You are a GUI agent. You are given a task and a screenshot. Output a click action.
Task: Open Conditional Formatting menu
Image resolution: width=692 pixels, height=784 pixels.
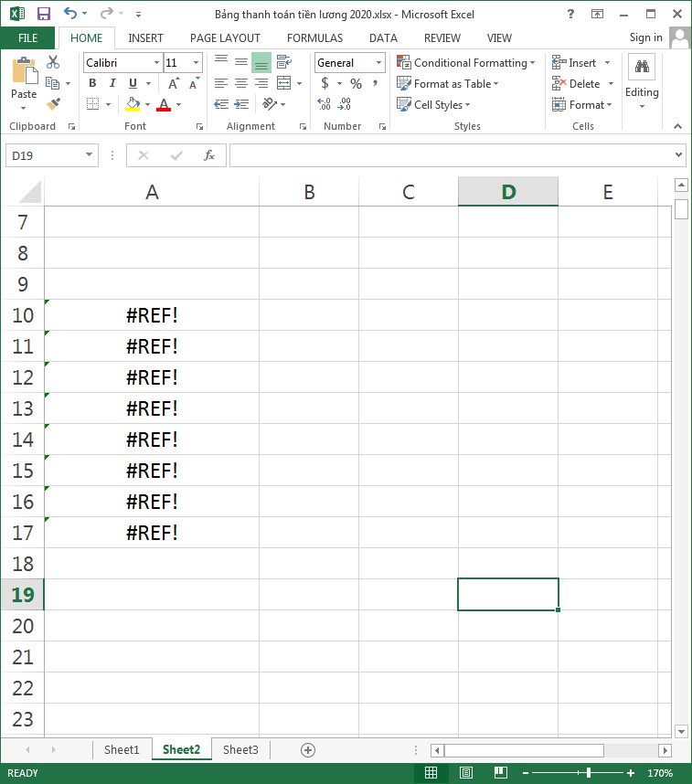[x=466, y=63]
